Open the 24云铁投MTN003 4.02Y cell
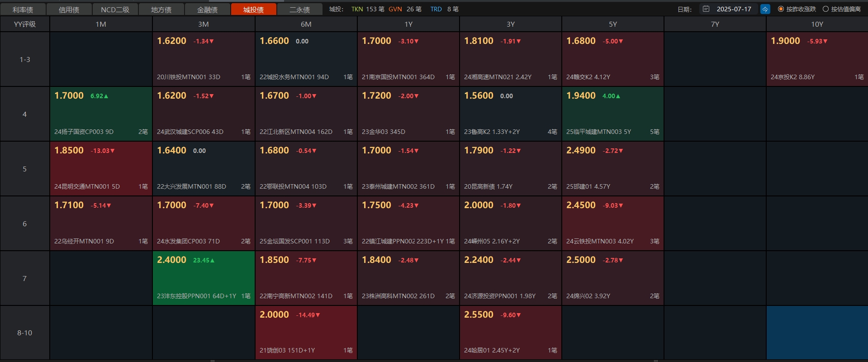The width and height of the screenshot is (868, 362). (x=613, y=224)
